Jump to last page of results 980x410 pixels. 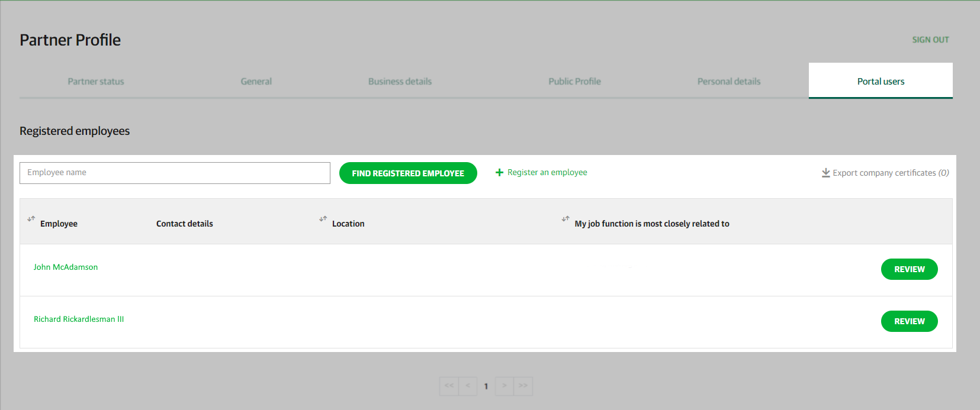point(523,386)
